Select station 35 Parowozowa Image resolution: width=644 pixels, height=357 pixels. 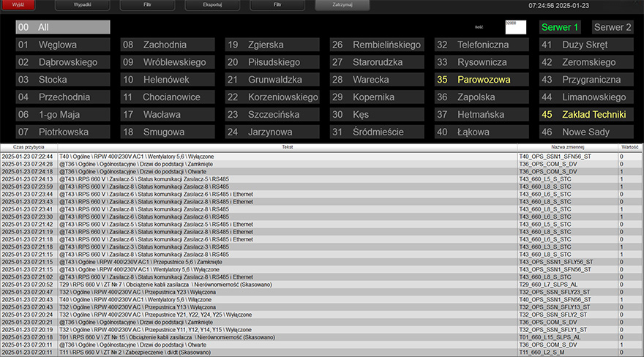[x=481, y=80]
